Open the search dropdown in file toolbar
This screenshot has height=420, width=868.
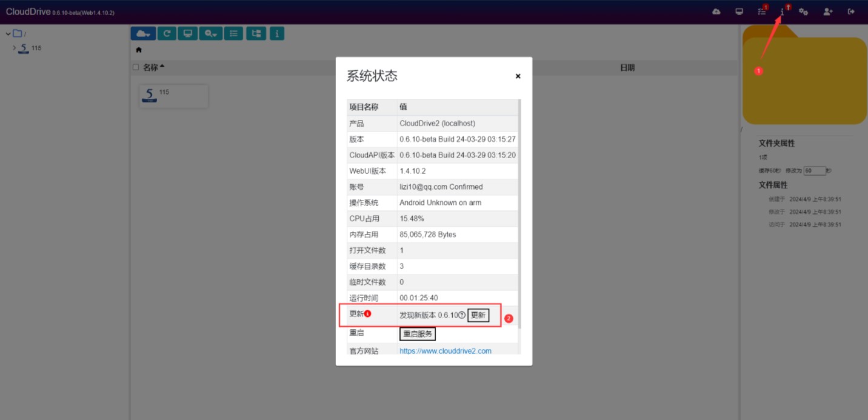pyautogui.click(x=210, y=33)
